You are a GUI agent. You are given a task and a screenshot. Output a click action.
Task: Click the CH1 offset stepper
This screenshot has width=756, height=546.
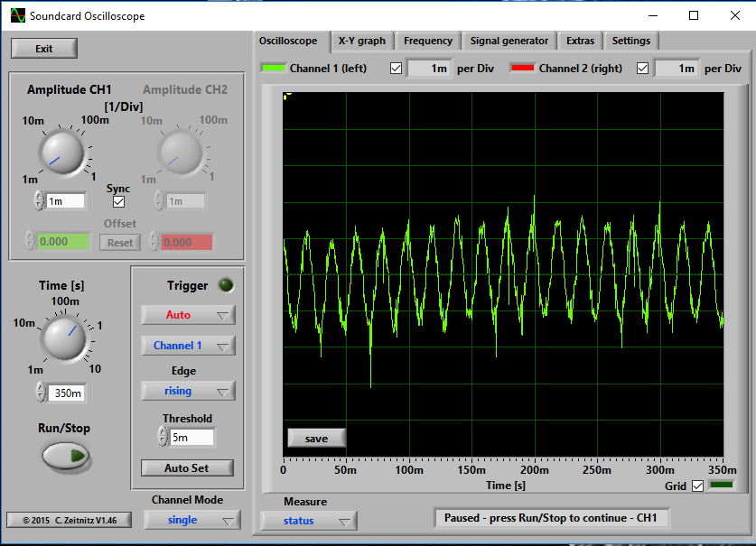tap(31, 240)
